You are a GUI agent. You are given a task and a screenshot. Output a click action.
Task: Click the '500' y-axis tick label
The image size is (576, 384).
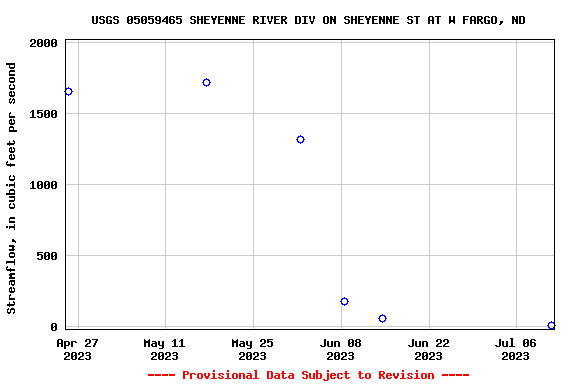point(47,256)
